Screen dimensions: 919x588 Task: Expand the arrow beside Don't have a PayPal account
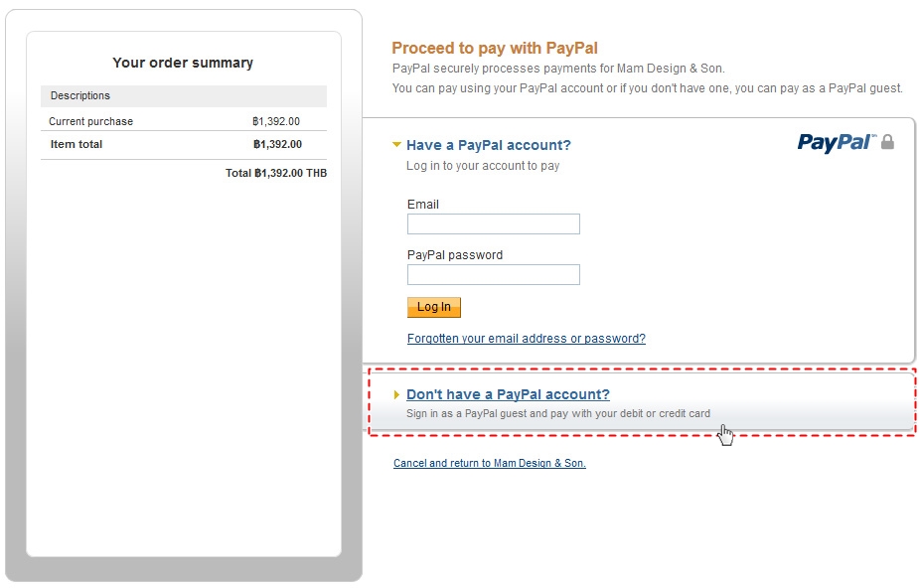tap(397, 394)
